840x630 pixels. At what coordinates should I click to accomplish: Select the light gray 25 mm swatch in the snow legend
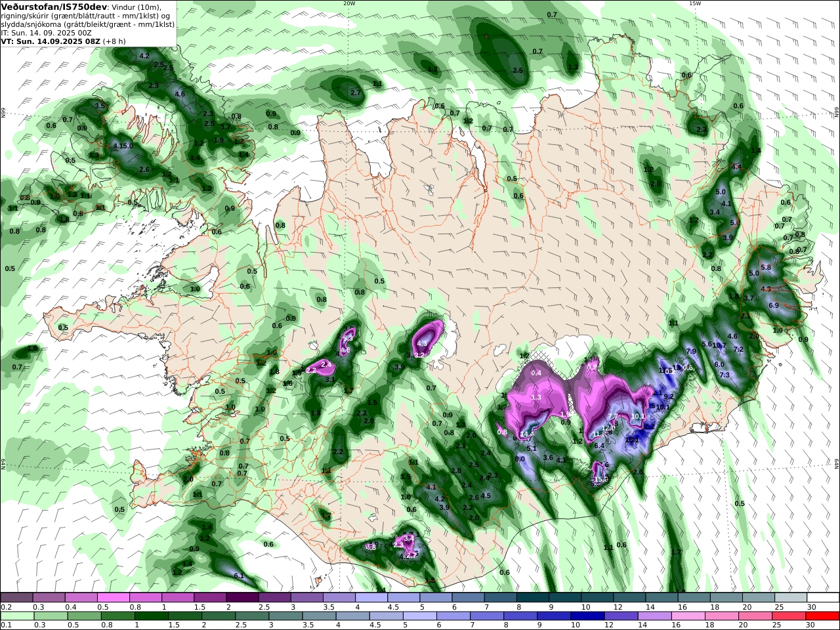790,598
